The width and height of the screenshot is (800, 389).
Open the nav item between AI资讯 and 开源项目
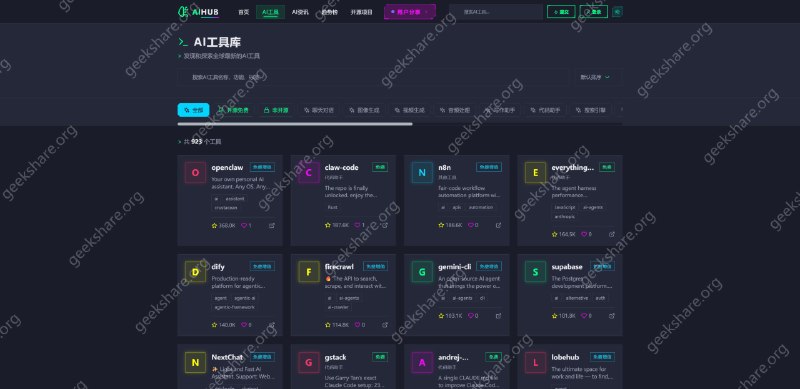(329, 12)
